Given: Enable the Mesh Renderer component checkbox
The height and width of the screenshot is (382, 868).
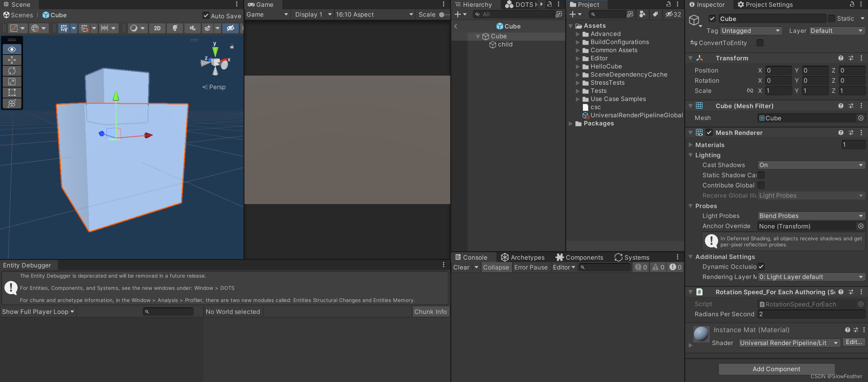Looking at the screenshot, I should coord(709,133).
